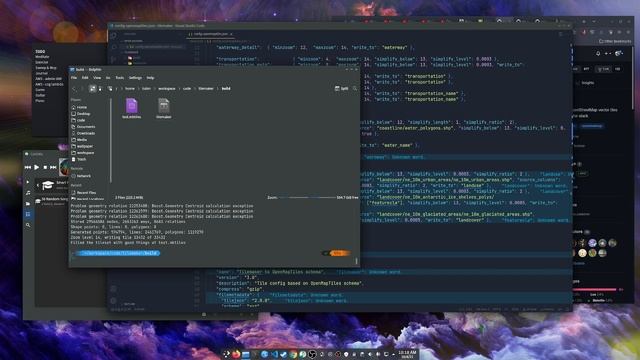The width and height of the screenshot is (640, 360).
Task: Click Dolphin's back navigation arrow
Action: pos(74,89)
